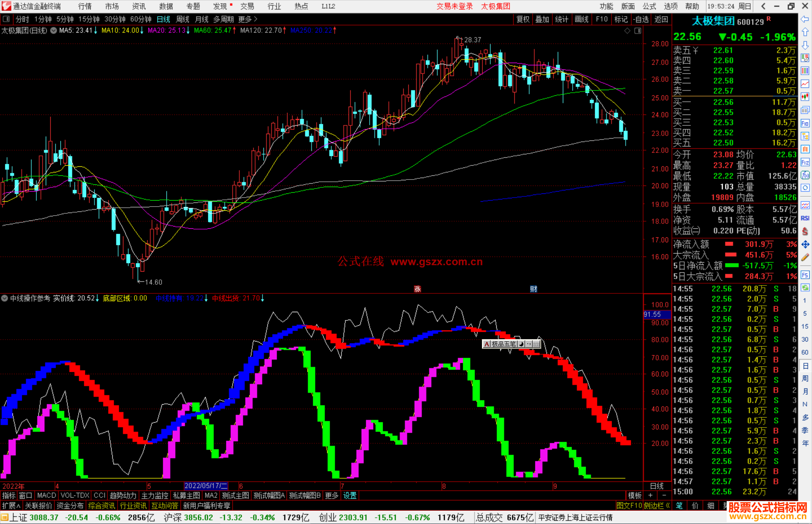The width and height of the screenshot is (812, 524).
Task: Click the wavy lines indicator icon
Action: click(805, 205)
